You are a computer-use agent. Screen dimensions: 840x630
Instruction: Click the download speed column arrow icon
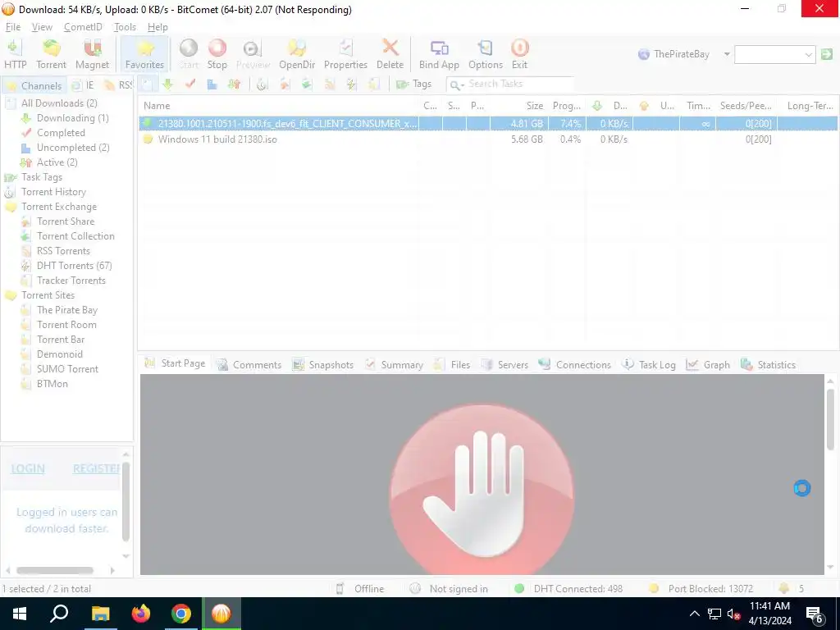pos(597,106)
